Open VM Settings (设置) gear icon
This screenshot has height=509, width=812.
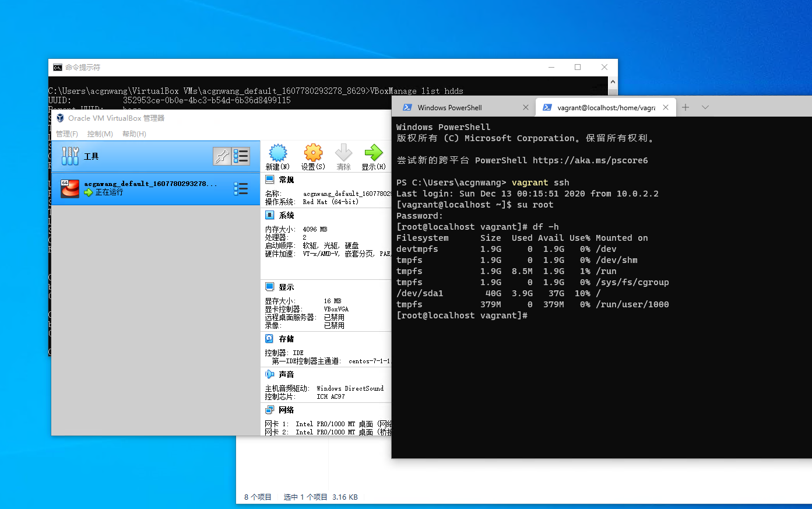click(313, 153)
